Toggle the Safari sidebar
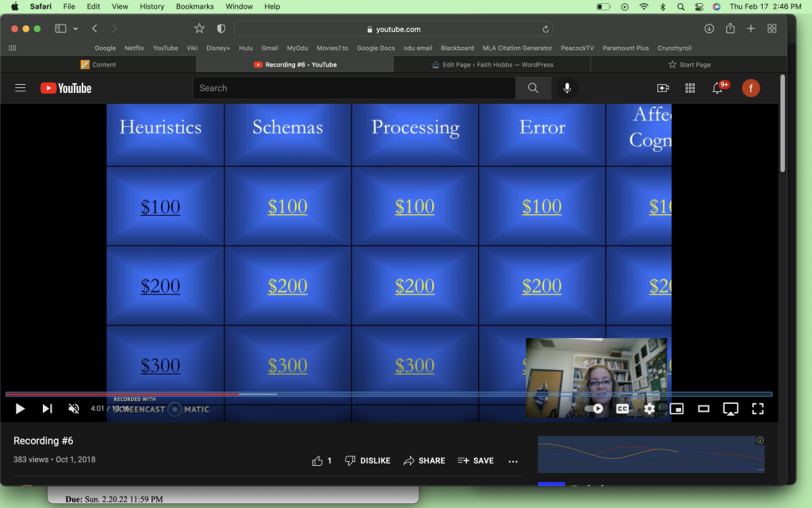Screen dimensions: 812x508 60,29
